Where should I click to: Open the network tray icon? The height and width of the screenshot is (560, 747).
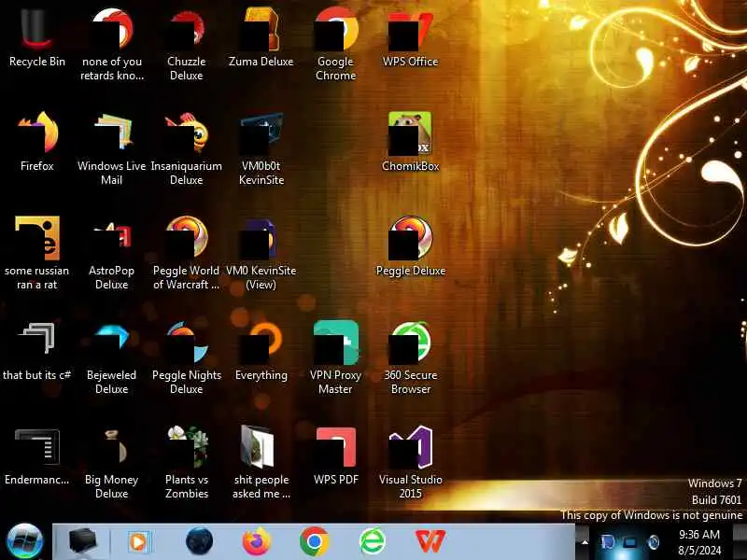pyautogui.click(x=629, y=542)
